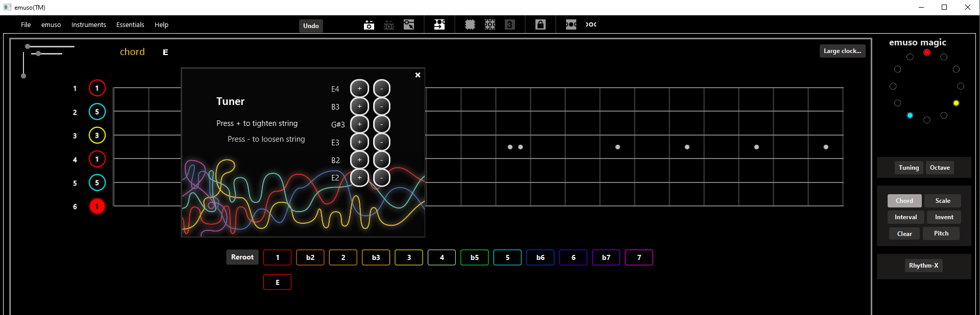Click the Undo button
980x315 pixels.
pos(311,26)
